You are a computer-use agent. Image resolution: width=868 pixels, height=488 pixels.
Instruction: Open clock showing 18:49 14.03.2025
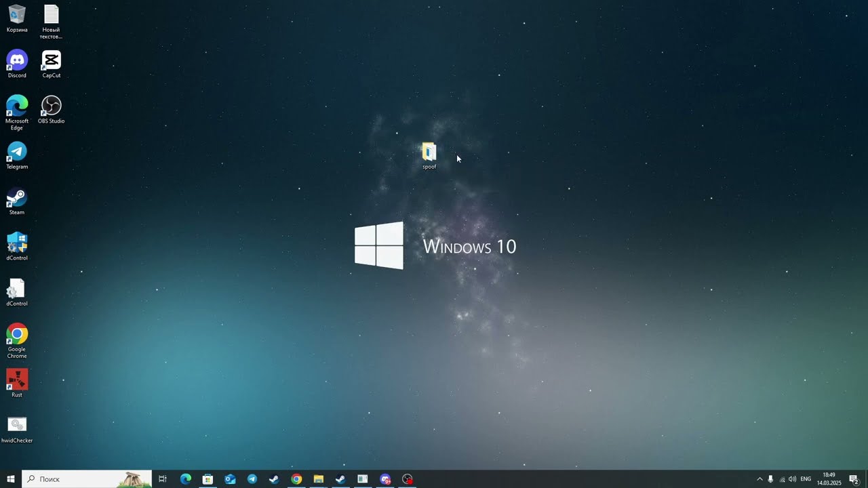829,479
